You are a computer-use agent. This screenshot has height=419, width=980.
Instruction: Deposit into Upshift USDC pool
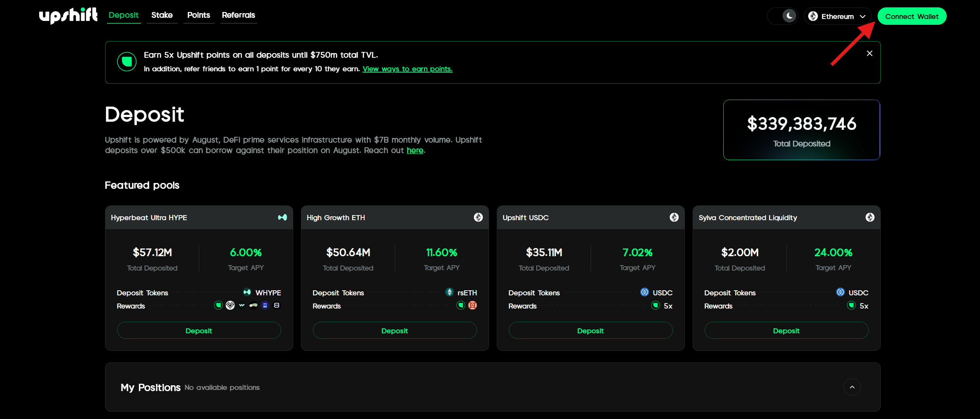pyautogui.click(x=591, y=331)
